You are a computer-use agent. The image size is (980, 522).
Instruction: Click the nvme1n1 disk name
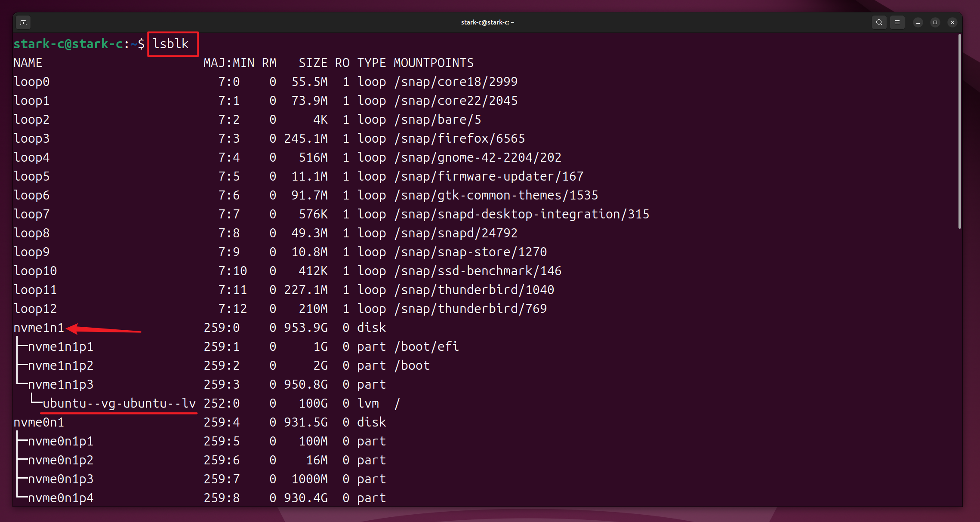[x=39, y=328]
